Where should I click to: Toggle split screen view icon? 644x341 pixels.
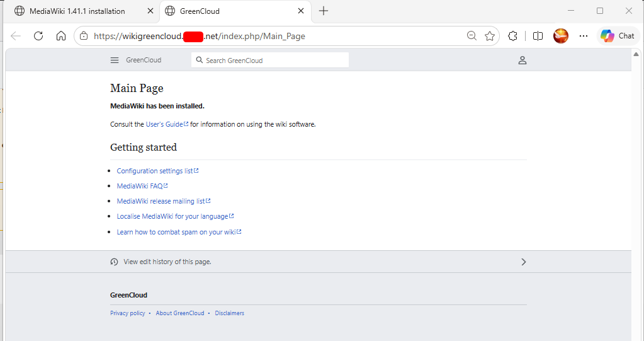(x=538, y=36)
